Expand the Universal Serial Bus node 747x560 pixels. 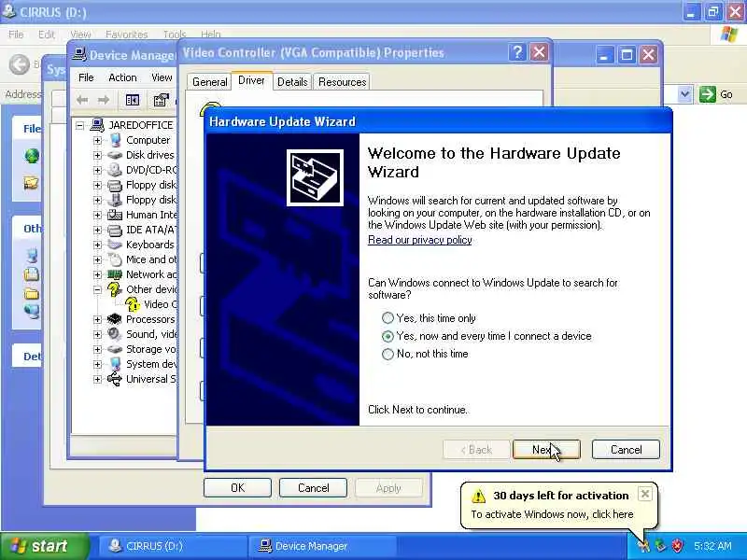pyautogui.click(x=97, y=380)
